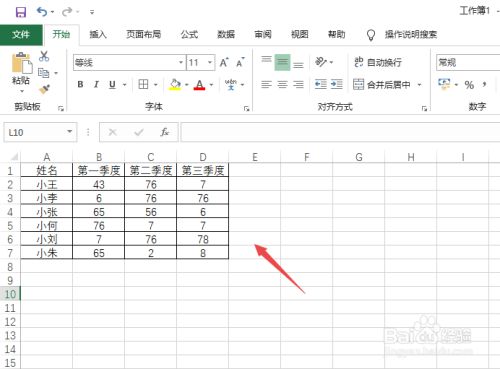This screenshot has width=500, height=369.
Task: Click the Borders grid icon
Action: click(143, 85)
